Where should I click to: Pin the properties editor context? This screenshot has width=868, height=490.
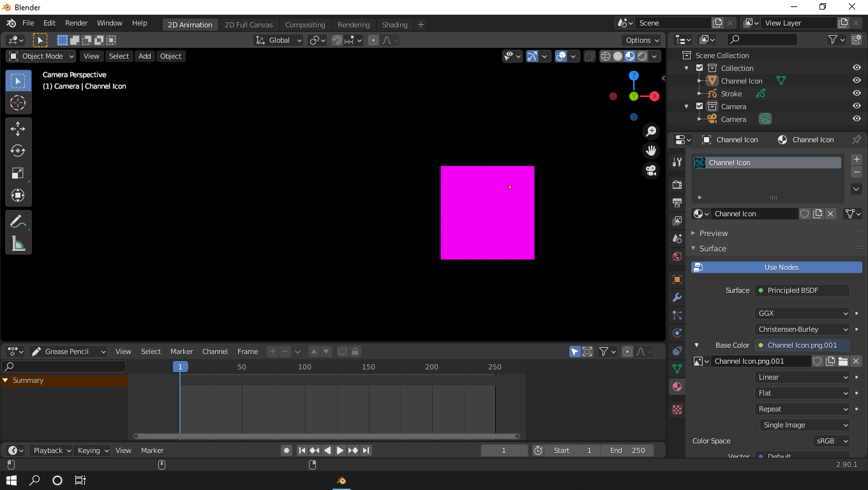pos(857,140)
